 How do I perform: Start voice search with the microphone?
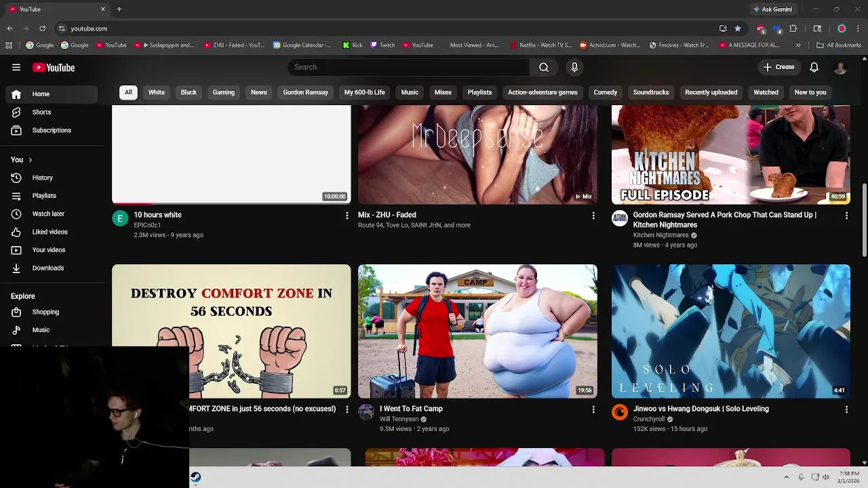(574, 67)
